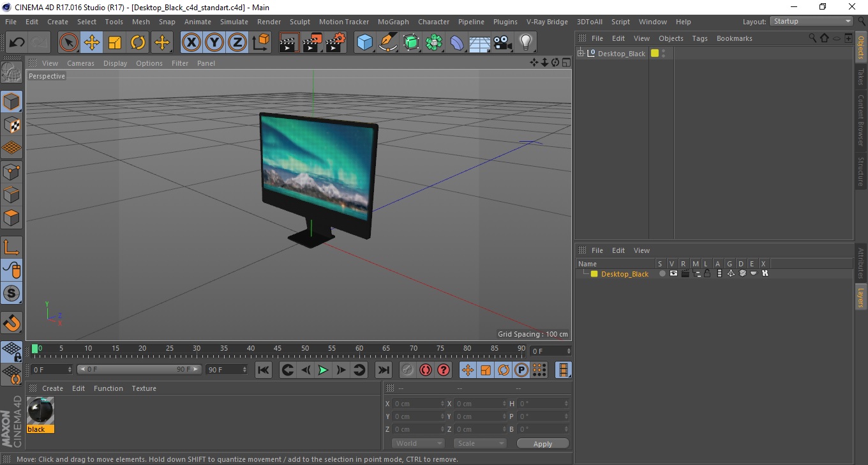Switch the coordinate system icon

[x=260, y=43]
